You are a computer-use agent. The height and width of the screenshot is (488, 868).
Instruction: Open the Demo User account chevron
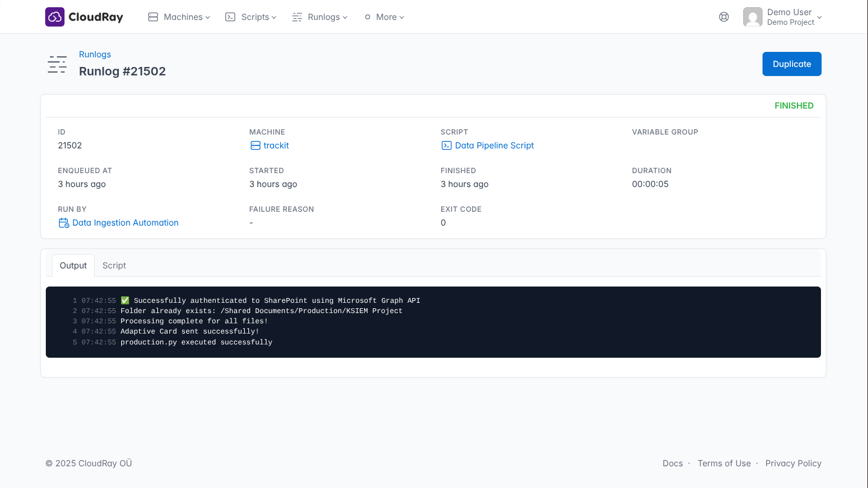tap(819, 17)
